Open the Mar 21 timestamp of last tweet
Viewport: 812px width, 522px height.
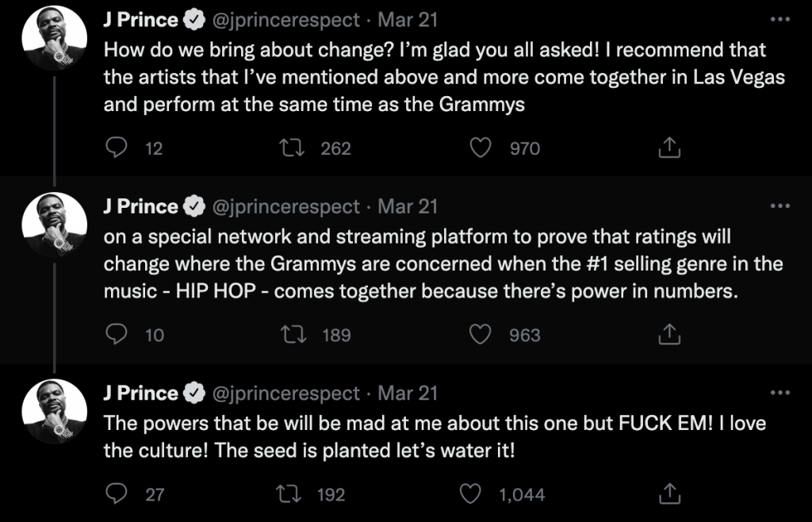tap(408, 393)
